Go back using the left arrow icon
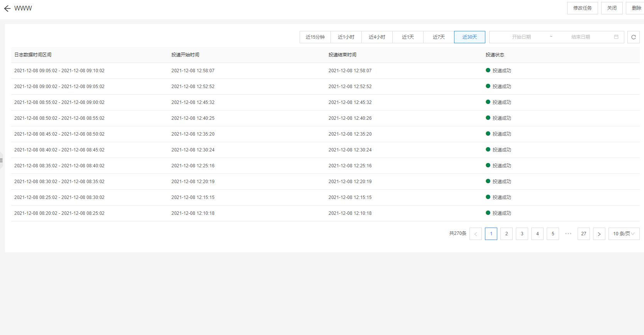This screenshot has height=335, width=644. [x=7, y=8]
